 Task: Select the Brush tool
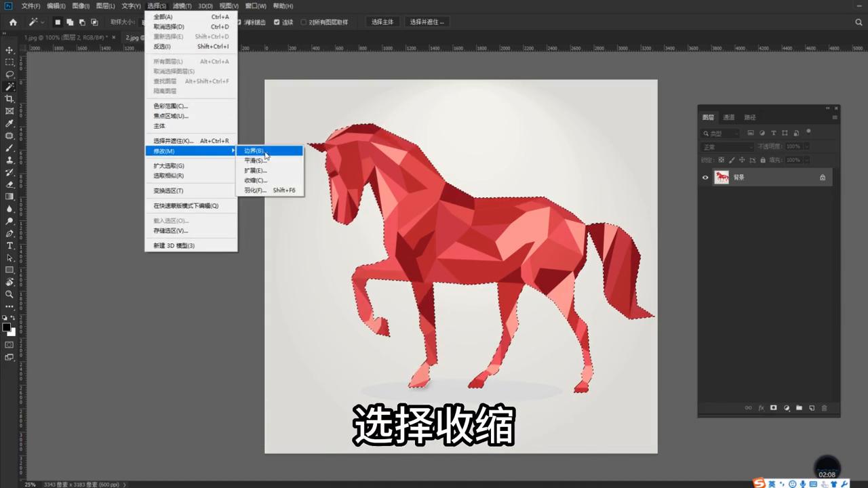pos(9,148)
